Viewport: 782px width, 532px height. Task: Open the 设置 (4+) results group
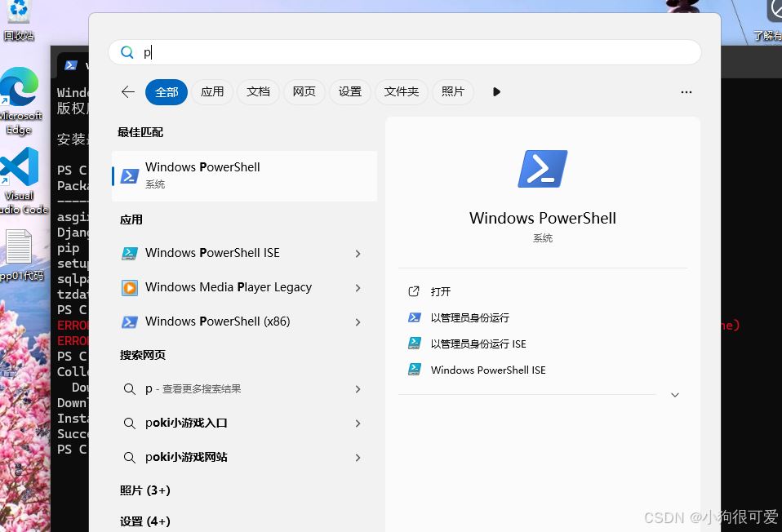[145, 521]
